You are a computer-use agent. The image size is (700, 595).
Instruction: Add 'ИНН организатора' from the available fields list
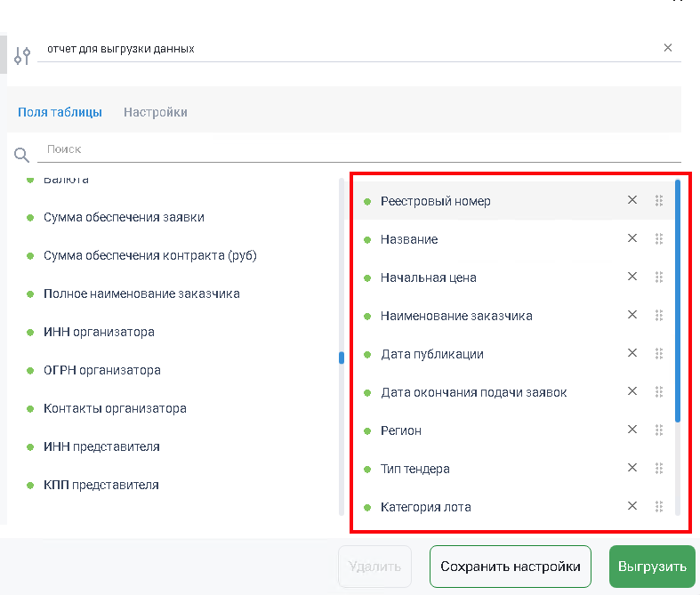(x=99, y=332)
